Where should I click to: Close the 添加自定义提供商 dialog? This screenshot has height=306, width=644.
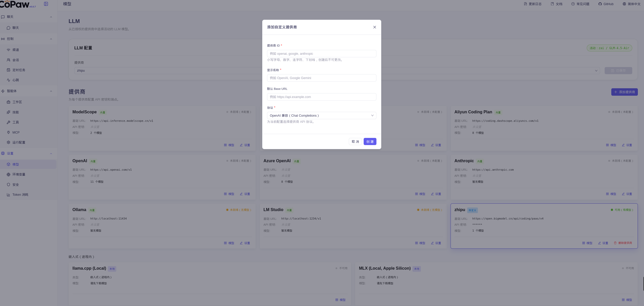point(374,27)
